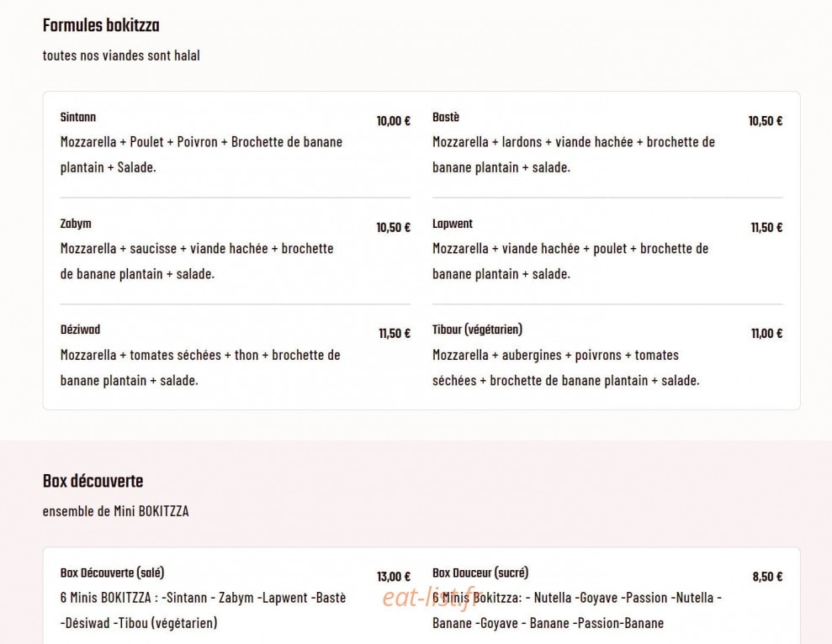Image resolution: width=832 pixels, height=644 pixels.
Task: Click the Déziwad ingredients description text
Action: tap(200, 367)
